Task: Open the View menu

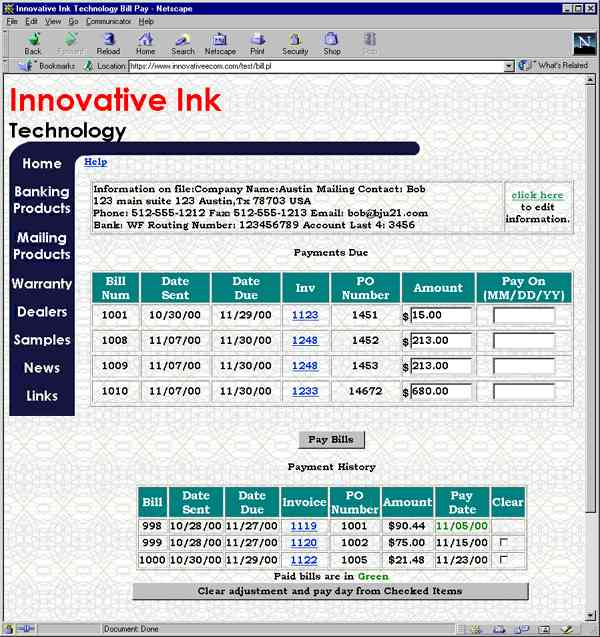Action: (x=53, y=22)
